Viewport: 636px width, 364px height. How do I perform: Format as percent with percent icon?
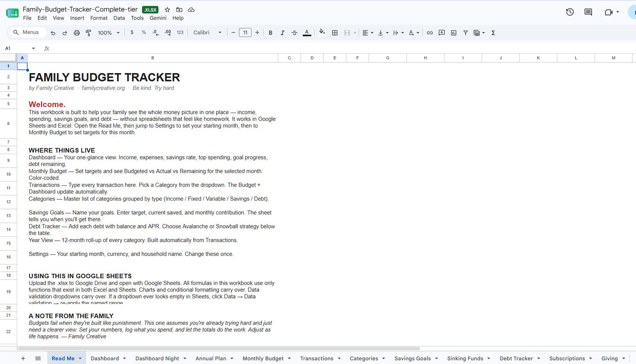(x=143, y=33)
